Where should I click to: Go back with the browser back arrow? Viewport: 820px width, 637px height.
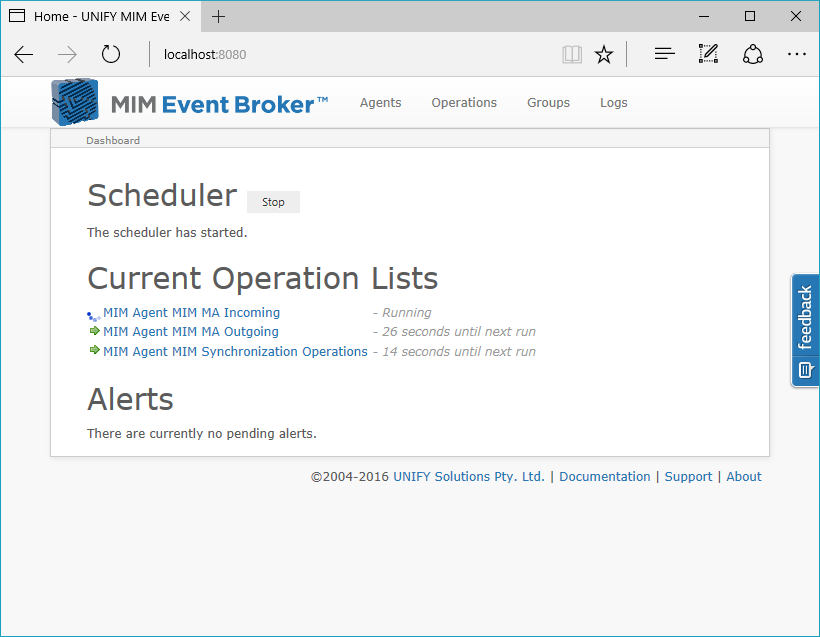point(24,54)
